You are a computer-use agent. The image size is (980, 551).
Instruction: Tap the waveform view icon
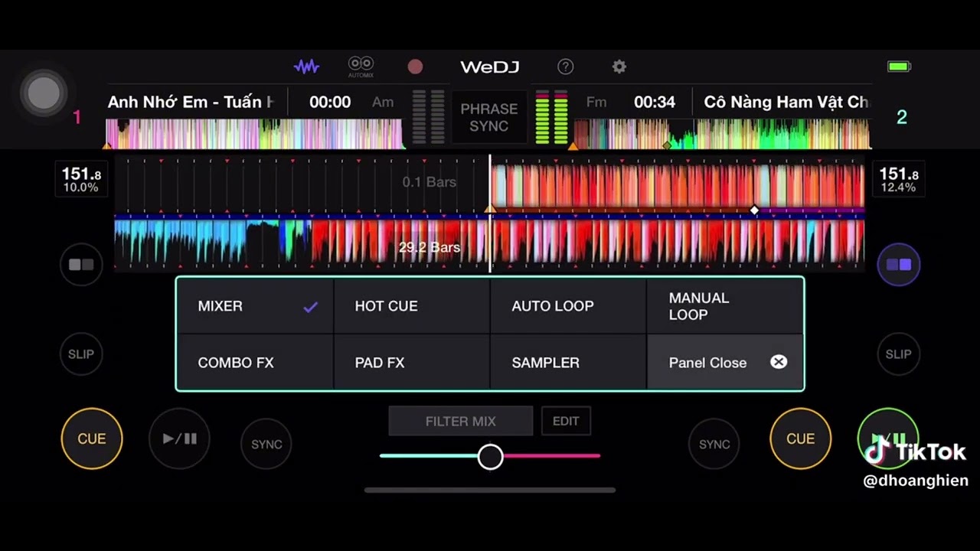tap(306, 67)
